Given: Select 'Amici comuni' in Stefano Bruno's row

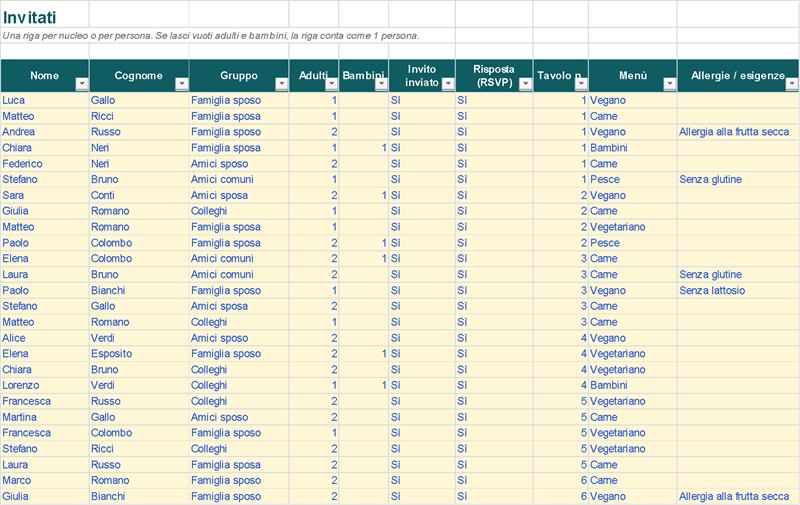Looking at the screenshot, I should click(x=239, y=180).
